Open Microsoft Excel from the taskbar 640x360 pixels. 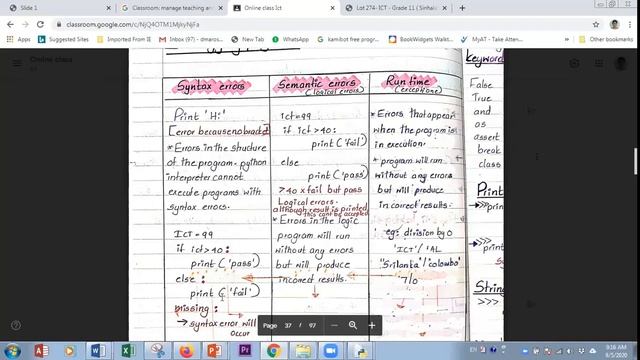pos(128,351)
